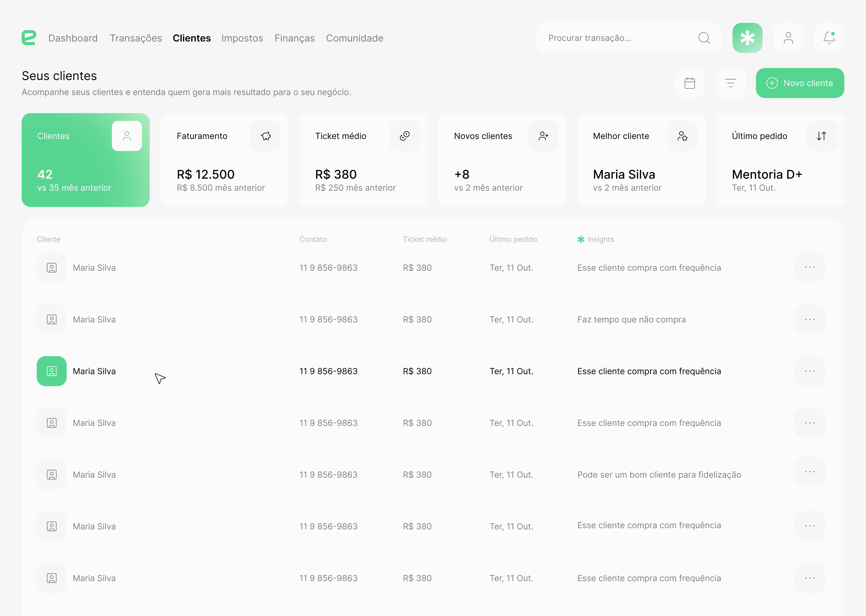The image size is (866, 616).
Task: Select the Clientes summary card icon
Action: coord(127,136)
